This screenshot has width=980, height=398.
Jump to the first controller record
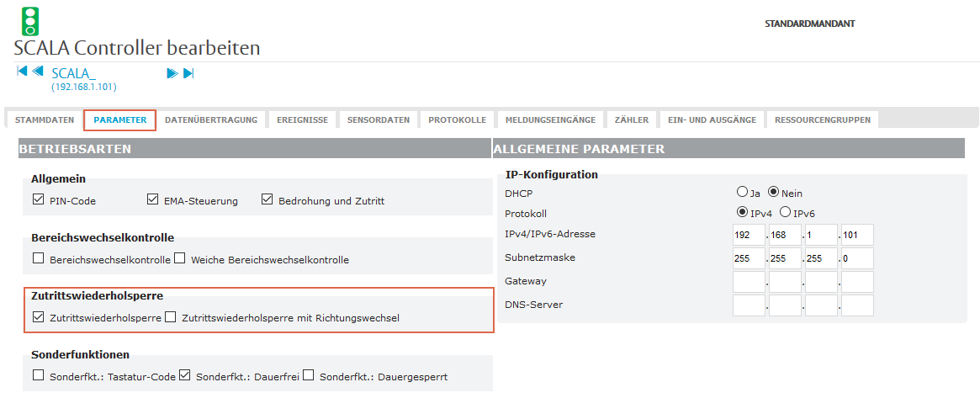22,72
